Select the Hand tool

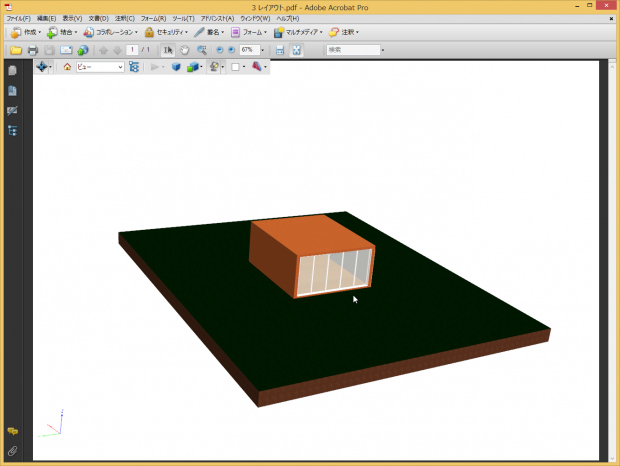coord(185,50)
